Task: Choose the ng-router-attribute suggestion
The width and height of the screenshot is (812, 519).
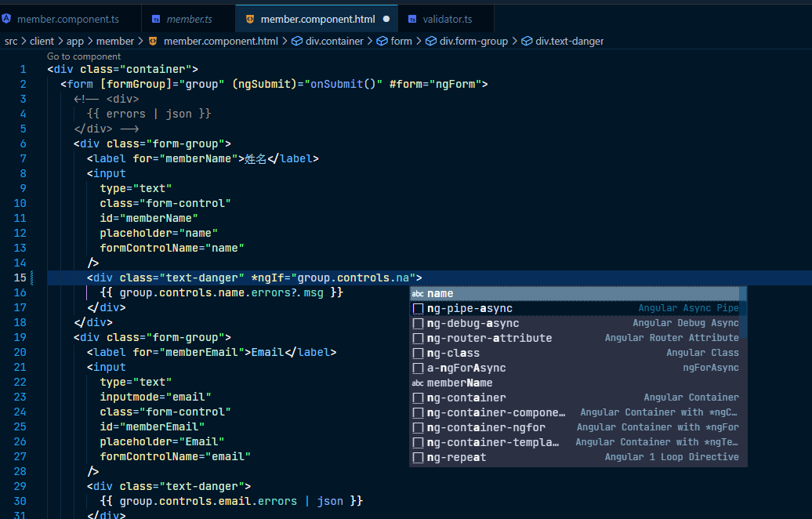Action: [489, 339]
